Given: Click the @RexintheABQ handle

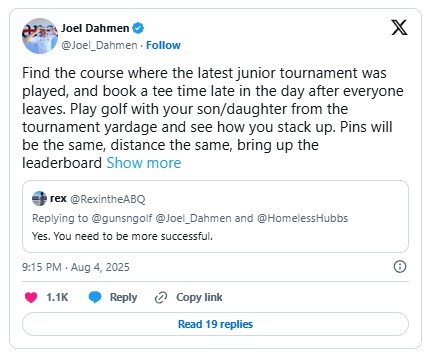Looking at the screenshot, I should click(108, 199).
